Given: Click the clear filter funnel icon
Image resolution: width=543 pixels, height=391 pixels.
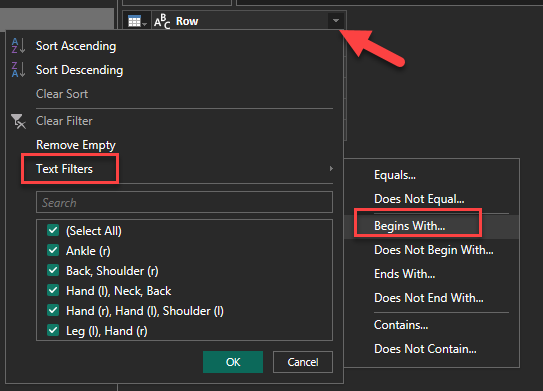Looking at the screenshot, I should pyautogui.click(x=18, y=121).
